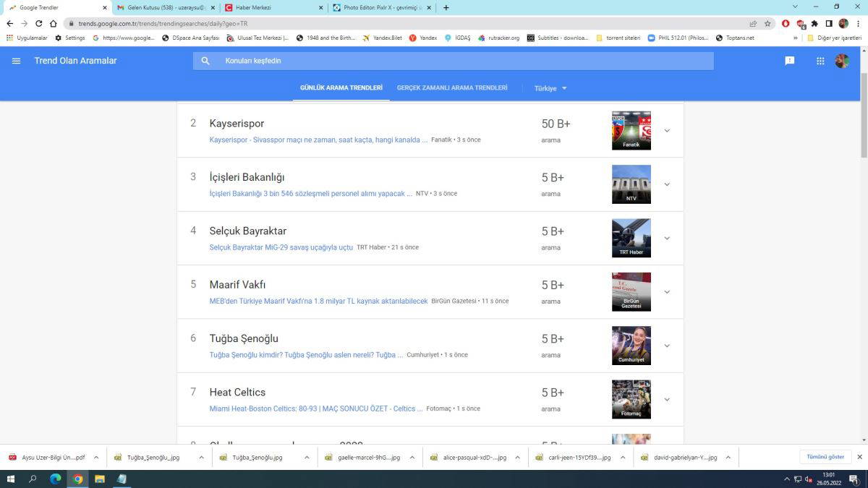Open browser extensions puzzle icon
Screen dimensions: 868x488
[x=814, y=23]
